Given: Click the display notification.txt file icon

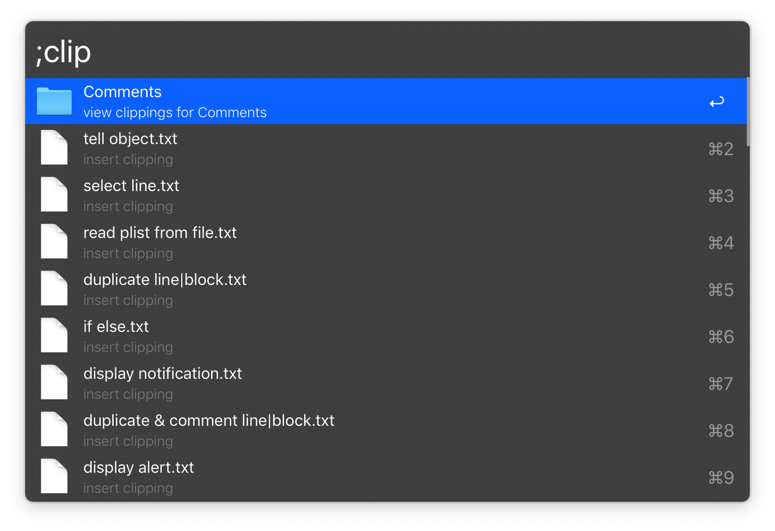Looking at the screenshot, I should click(54, 383).
